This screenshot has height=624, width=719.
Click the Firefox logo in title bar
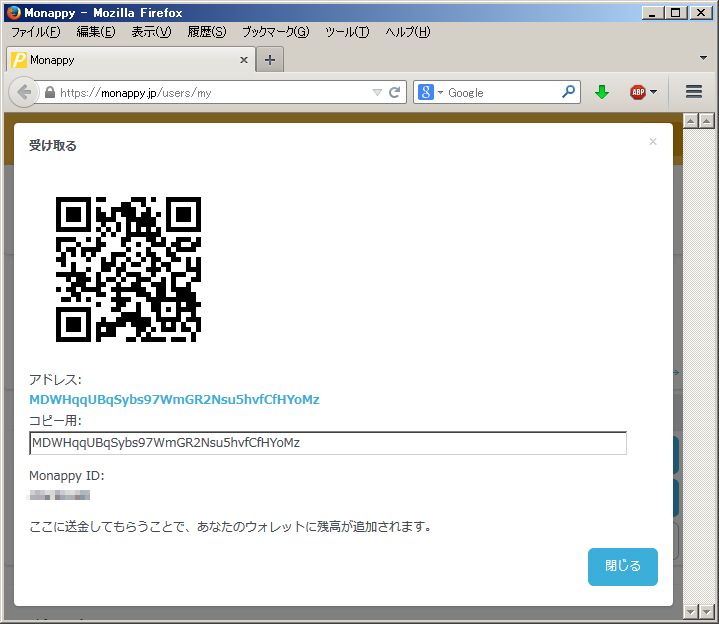pos(14,12)
